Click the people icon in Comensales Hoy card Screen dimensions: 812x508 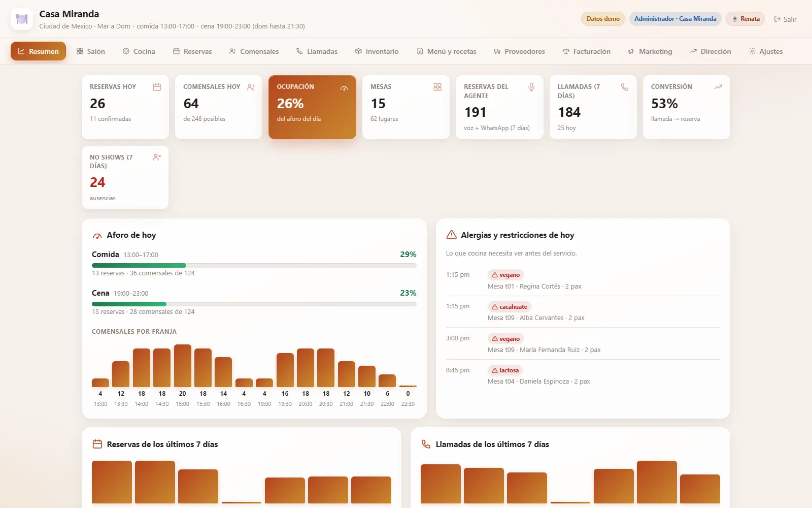click(250, 87)
